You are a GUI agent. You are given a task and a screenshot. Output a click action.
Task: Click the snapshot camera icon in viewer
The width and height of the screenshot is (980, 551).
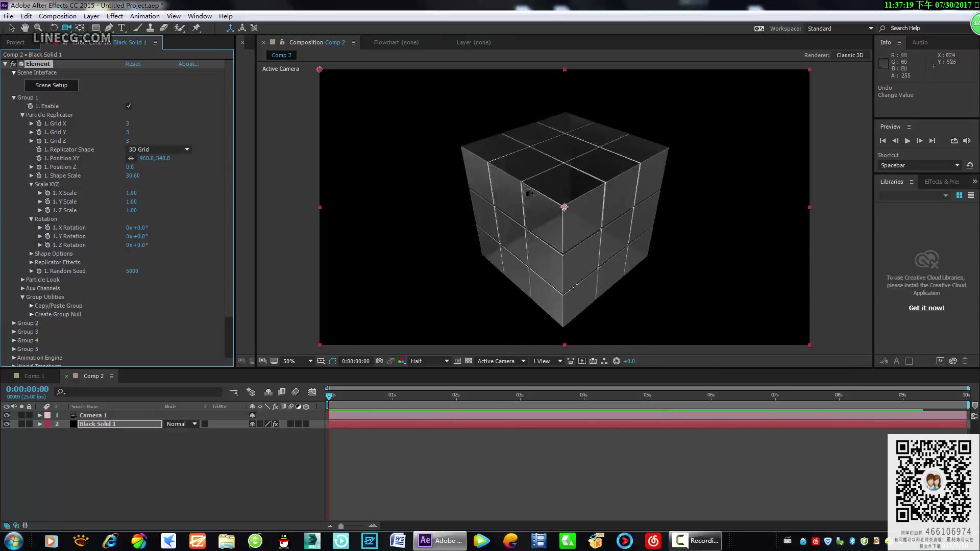point(379,361)
